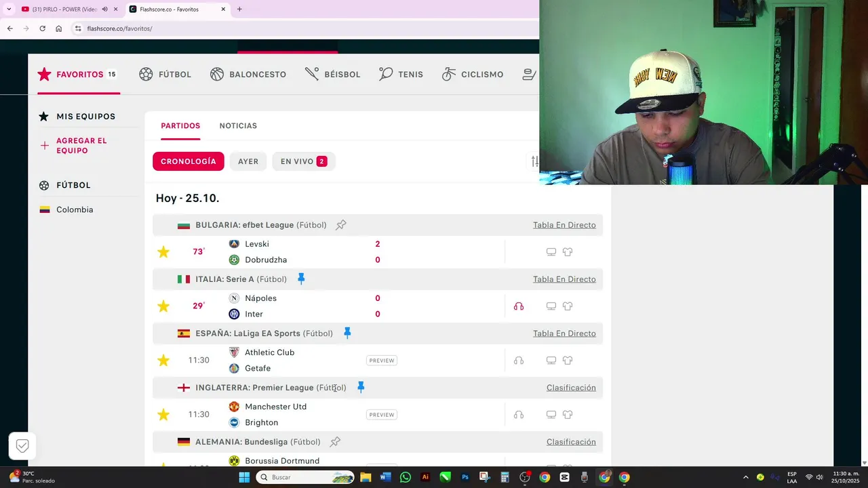Click Agregar el equipo link
868x488 pixels.
click(81, 146)
